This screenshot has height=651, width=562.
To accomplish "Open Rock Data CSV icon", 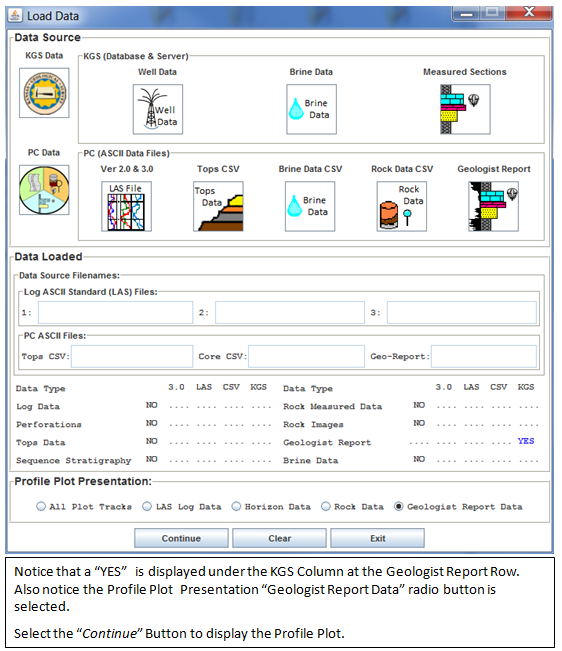I will [402, 206].
